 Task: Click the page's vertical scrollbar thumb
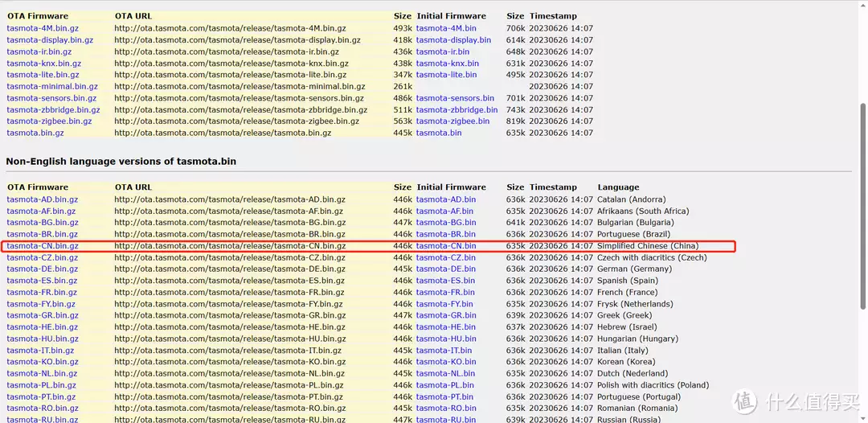pos(864,205)
